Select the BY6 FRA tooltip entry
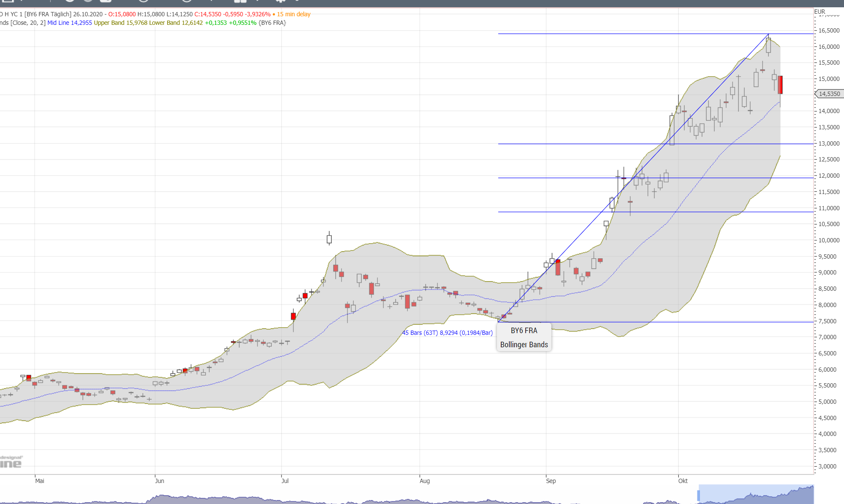The width and height of the screenshot is (844, 504). coord(524,331)
